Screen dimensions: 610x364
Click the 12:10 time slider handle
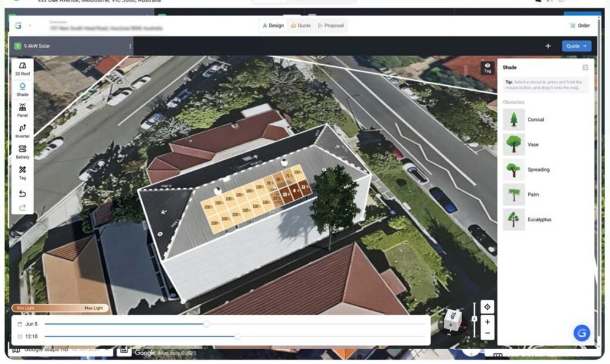[x=238, y=337]
